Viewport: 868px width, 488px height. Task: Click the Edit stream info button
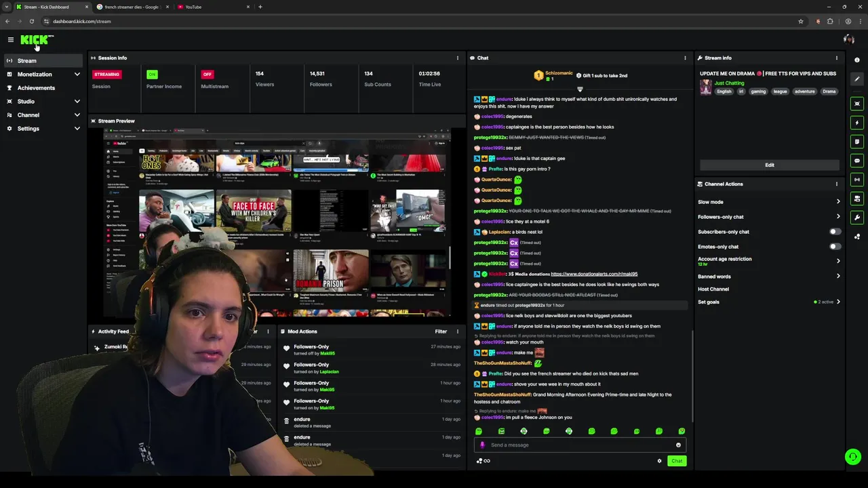coord(770,165)
